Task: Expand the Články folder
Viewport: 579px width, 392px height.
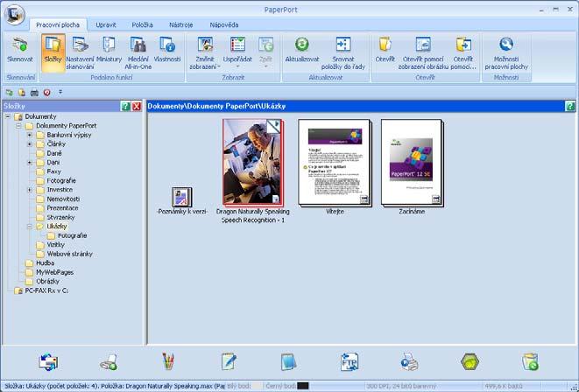Action: pos(30,144)
